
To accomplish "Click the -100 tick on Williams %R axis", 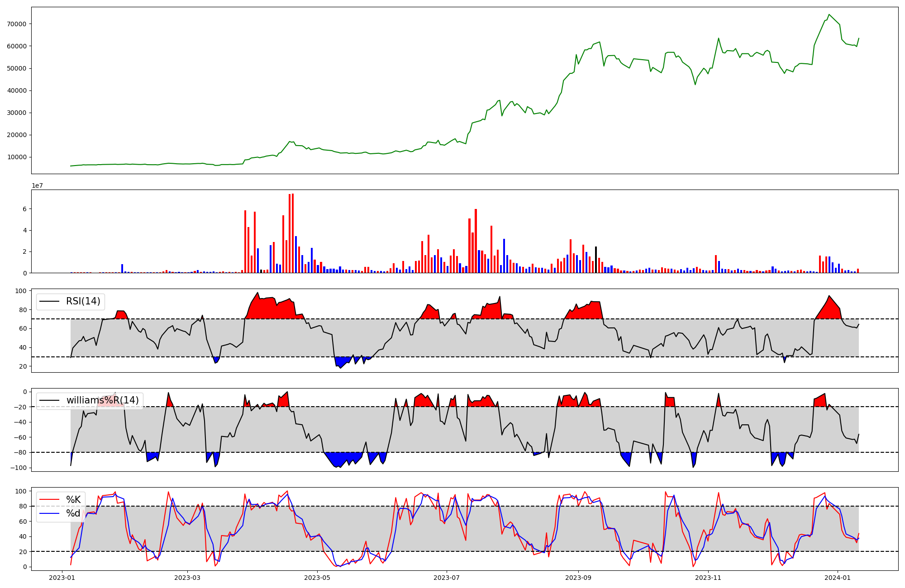I will pyautogui.click(x=18, y=468).
